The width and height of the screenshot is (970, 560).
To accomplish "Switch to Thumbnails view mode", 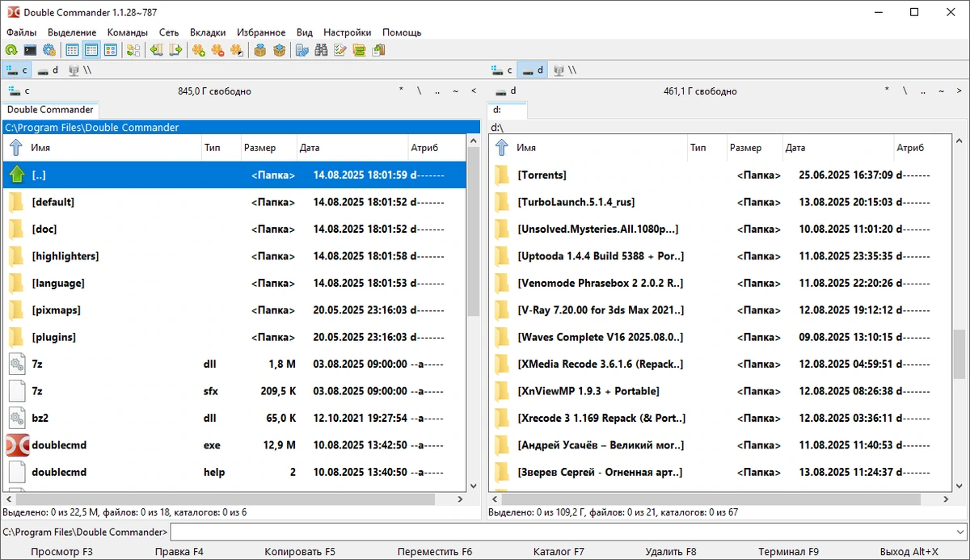I will click(x=110, y=50).
